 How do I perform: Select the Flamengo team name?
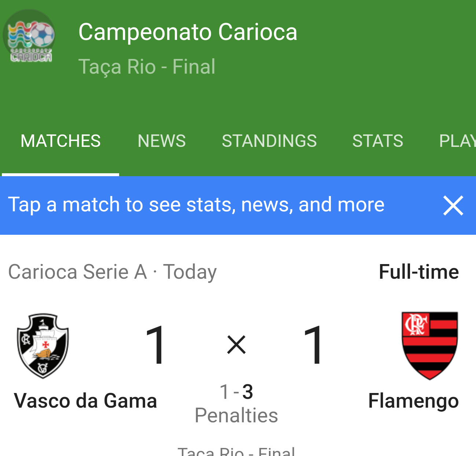pyautogui.click(x=413, y=401)
